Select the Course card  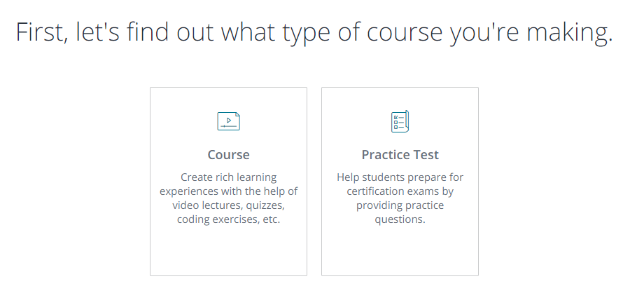click(x=228, y=181)
